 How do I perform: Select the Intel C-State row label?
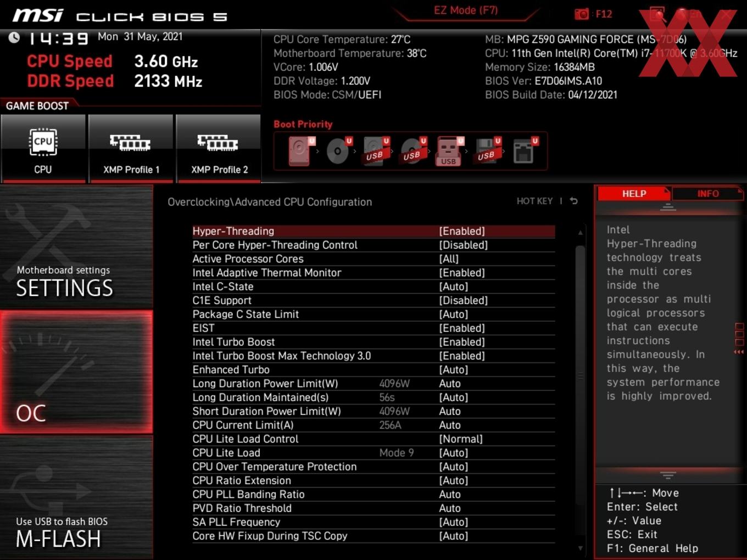coord(223,287)
